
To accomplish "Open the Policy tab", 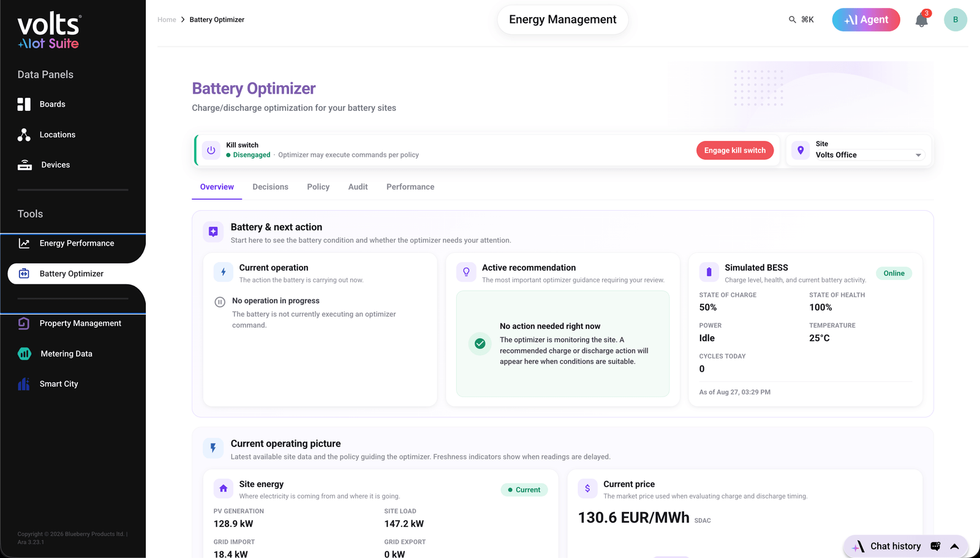I will tap(318, 187).
